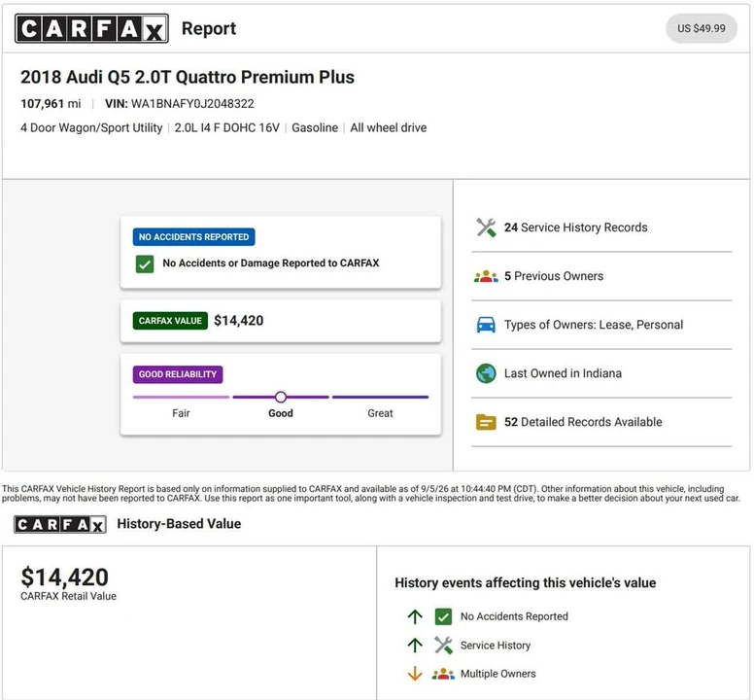Click the CARFAX VALUE green badge
The height and width of the screenshot is (700, 754).
pos(170,321)
